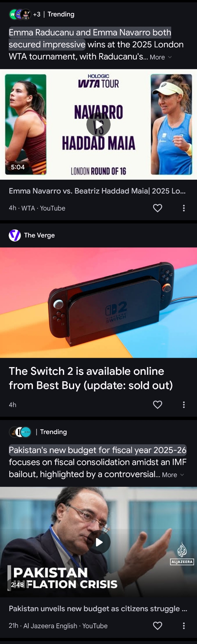The width and height of the screenshot is (197, 644).
Task: Expand the Pakistan budget summary with More
Action: (173, 475)
